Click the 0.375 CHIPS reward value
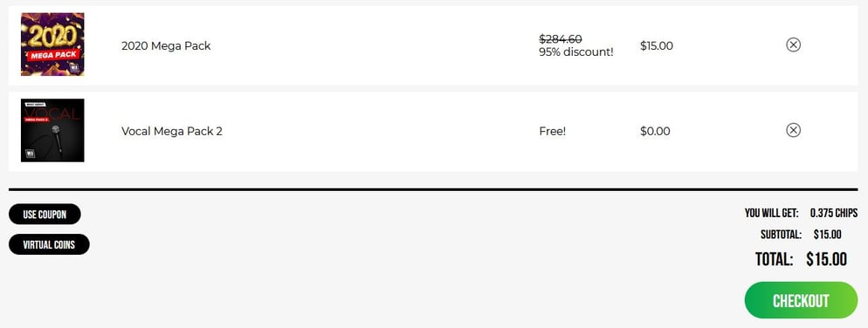 (x=834, y=213)
